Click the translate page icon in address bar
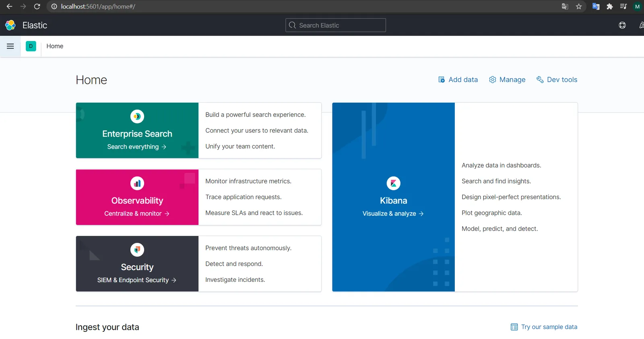The width and height of the screenshot is (644, 339). tap(565, 6)
